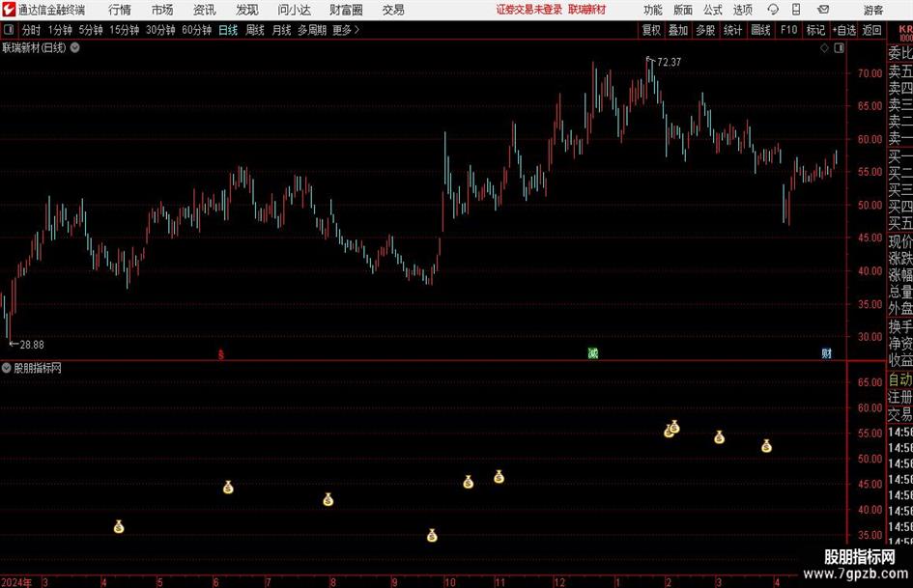This screenshot has width=913, height=588.
Task: Open the mail envelope icon
Action: [x=823, y=10]
